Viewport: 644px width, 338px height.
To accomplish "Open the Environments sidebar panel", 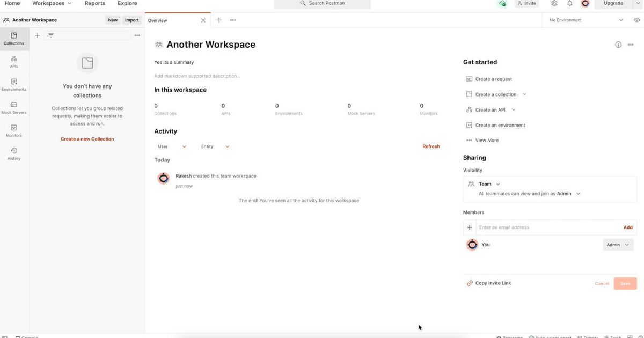I will click(14, 85).
